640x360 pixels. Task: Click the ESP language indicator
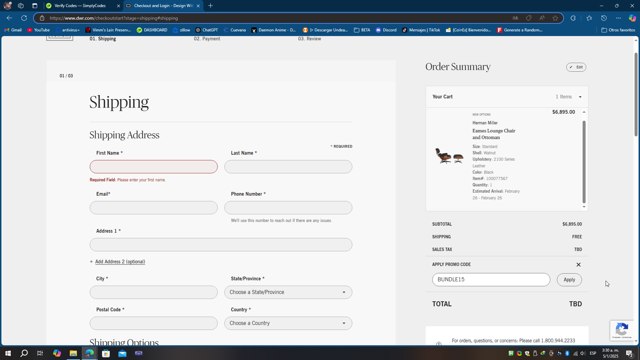593,353
